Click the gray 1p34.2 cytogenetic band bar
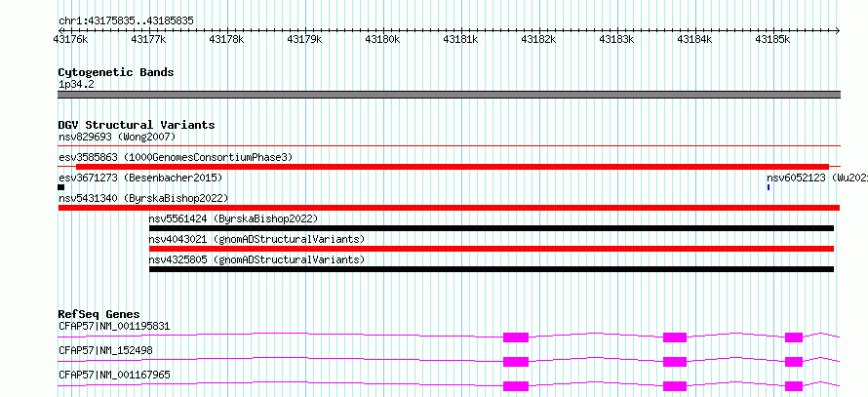The image size is (868, 397). tap(449, 95)
